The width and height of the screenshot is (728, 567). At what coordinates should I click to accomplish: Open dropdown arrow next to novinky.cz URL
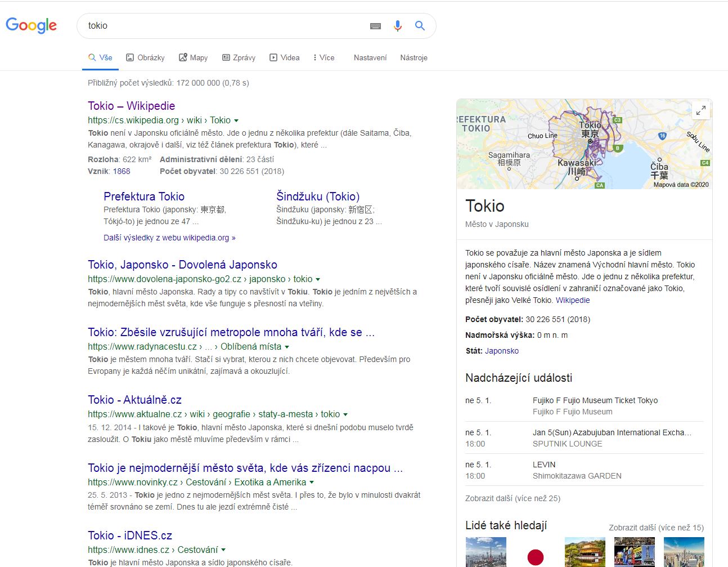coord(312,483)
